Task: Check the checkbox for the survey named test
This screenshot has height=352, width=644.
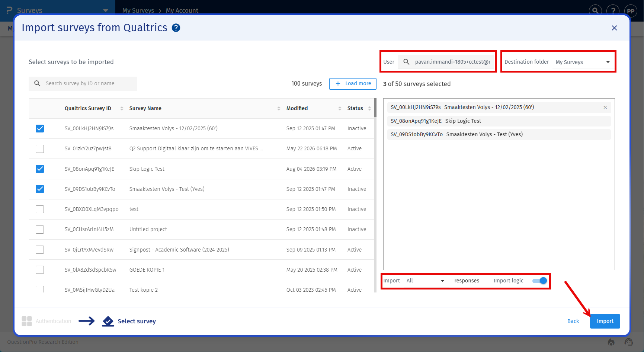Action: tap(40, 209)
